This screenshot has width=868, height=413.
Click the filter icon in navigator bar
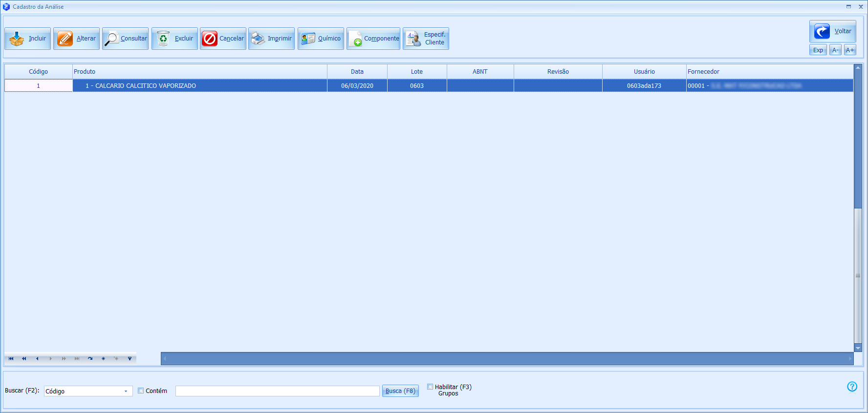[x=130, y=358]
